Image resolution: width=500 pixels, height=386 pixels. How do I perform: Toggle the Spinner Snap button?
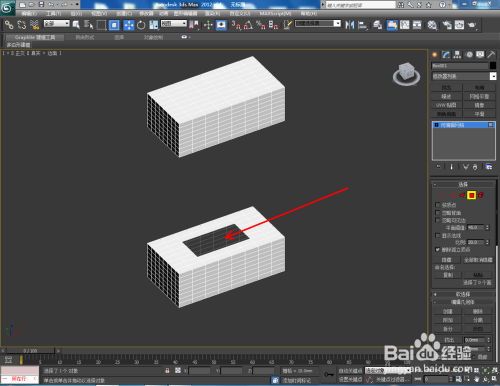(273, 25)
